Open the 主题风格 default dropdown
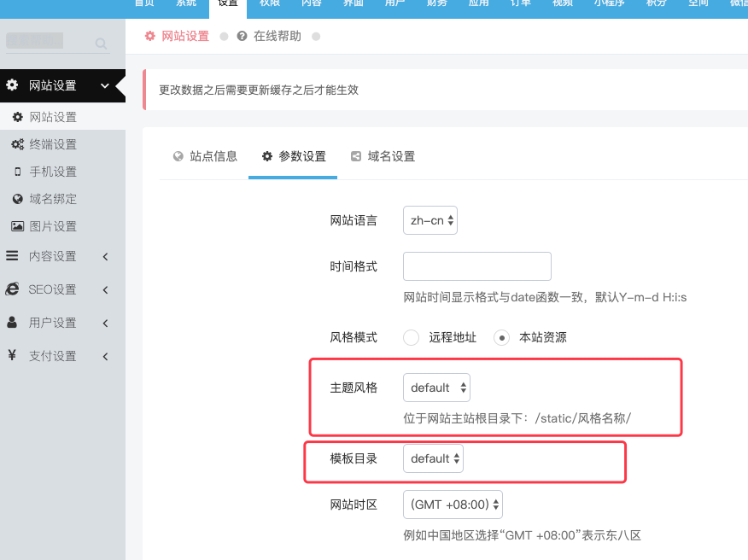This screenshot has width=748, height=560. [436, 388]
